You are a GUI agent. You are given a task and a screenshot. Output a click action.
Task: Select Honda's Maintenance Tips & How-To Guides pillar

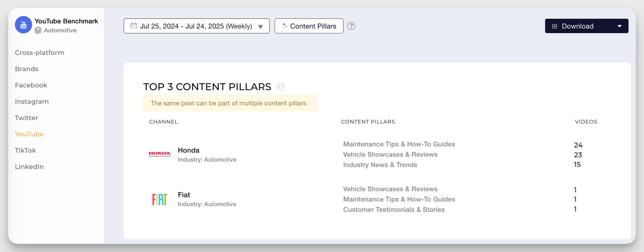point(399,144)
